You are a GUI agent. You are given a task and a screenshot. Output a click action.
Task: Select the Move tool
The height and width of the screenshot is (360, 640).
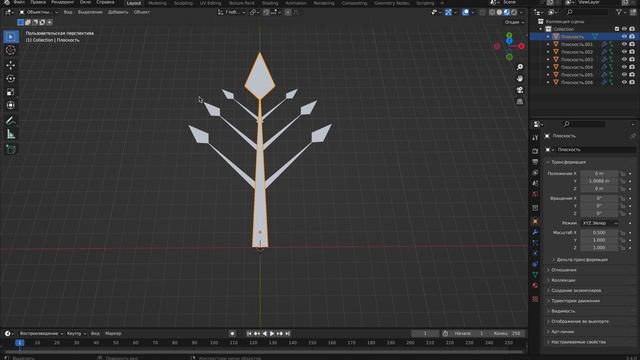coord(11,65)
